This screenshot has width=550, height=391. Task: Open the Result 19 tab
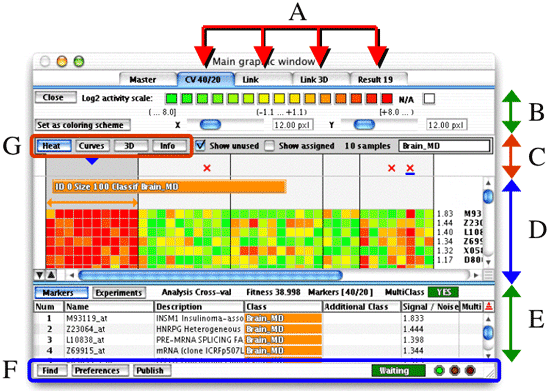[375, 80]
